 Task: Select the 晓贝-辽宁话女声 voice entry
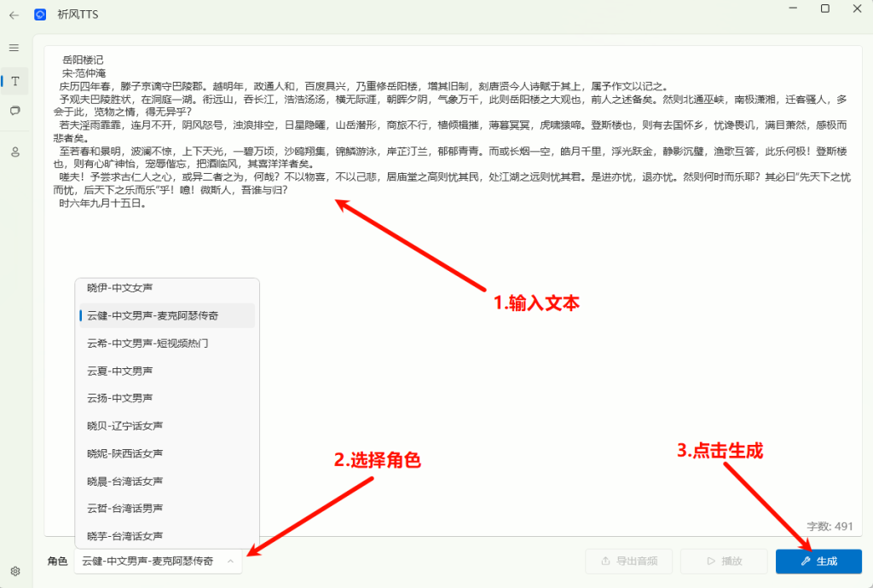[128, 425]
